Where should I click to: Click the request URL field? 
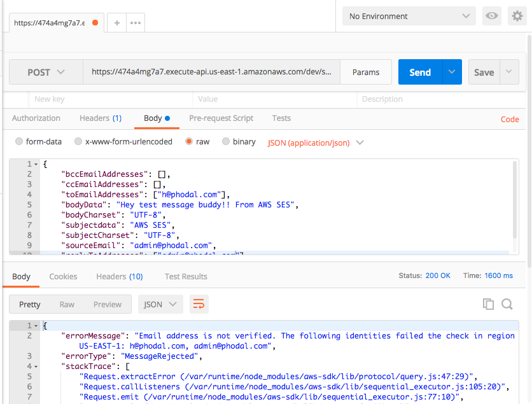click(211, 72)
